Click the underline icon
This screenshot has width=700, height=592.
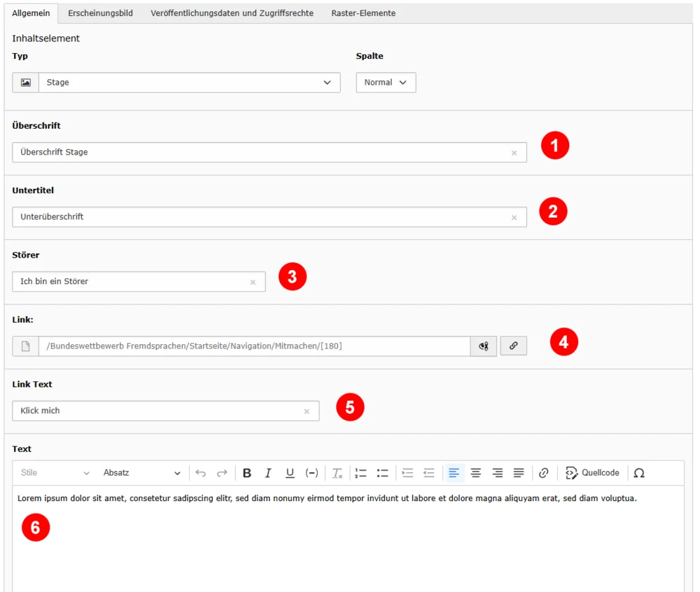[290, 473]
